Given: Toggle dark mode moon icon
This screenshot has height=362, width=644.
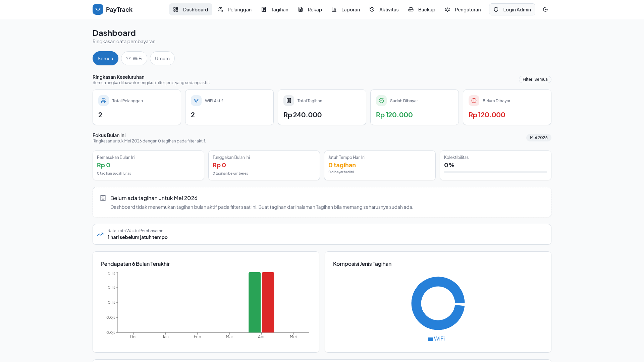Looking at the screenshot, I should (545, 9).
